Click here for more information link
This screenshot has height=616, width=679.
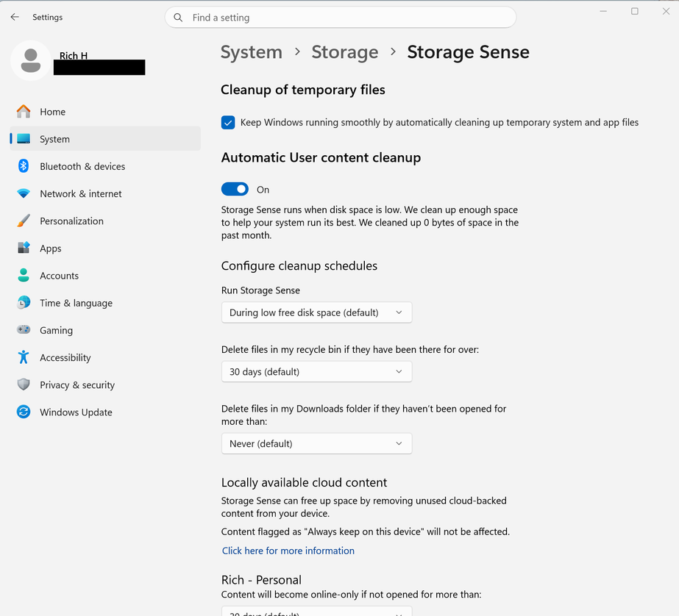pos(288,551)
